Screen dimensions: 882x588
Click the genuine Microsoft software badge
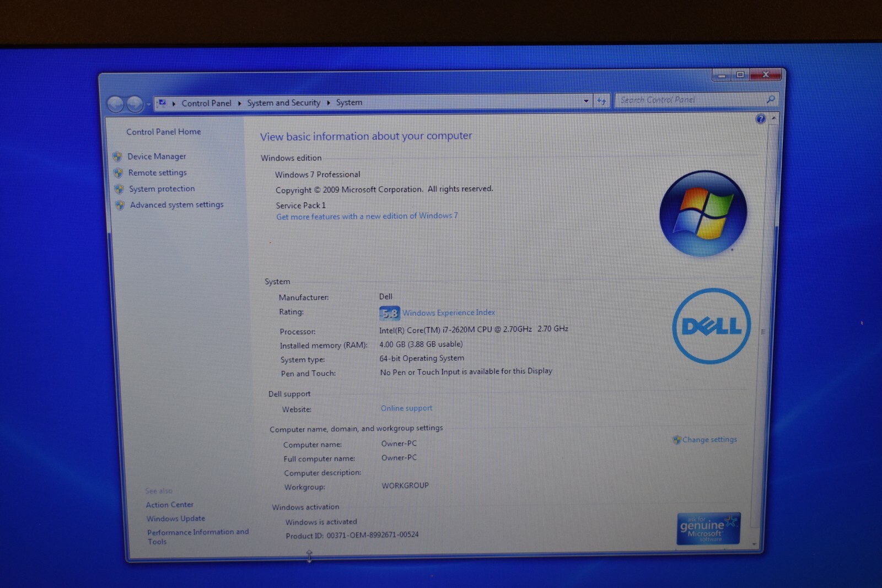[708, 528]
